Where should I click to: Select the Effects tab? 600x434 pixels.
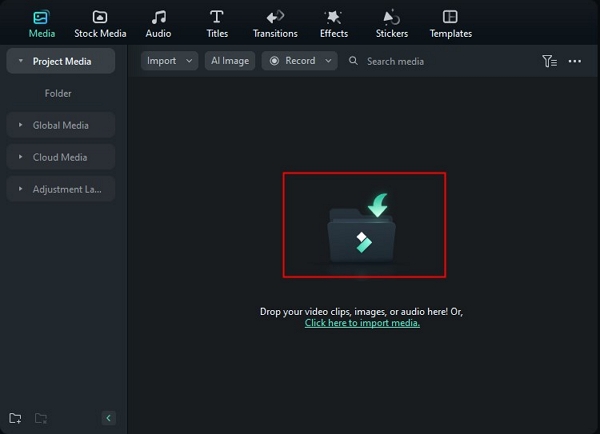[x=334, y=24]
